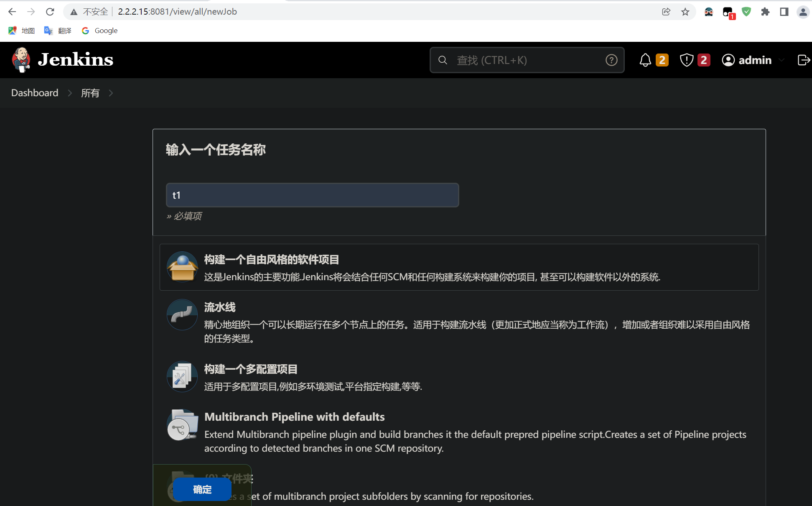Open the Google bookmark
This screenshot has height=506, width=812.
[x=100, y=31]
